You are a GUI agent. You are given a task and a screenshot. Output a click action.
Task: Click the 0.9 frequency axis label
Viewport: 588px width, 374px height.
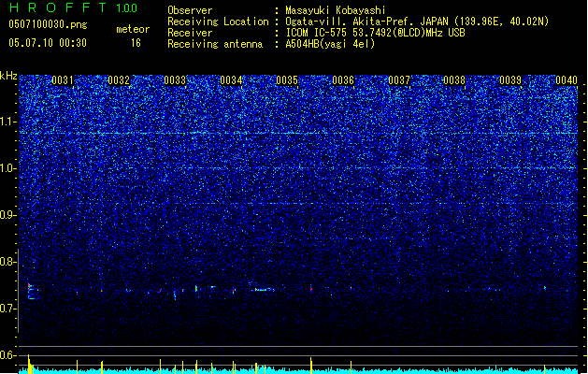(x=7, y=215)
